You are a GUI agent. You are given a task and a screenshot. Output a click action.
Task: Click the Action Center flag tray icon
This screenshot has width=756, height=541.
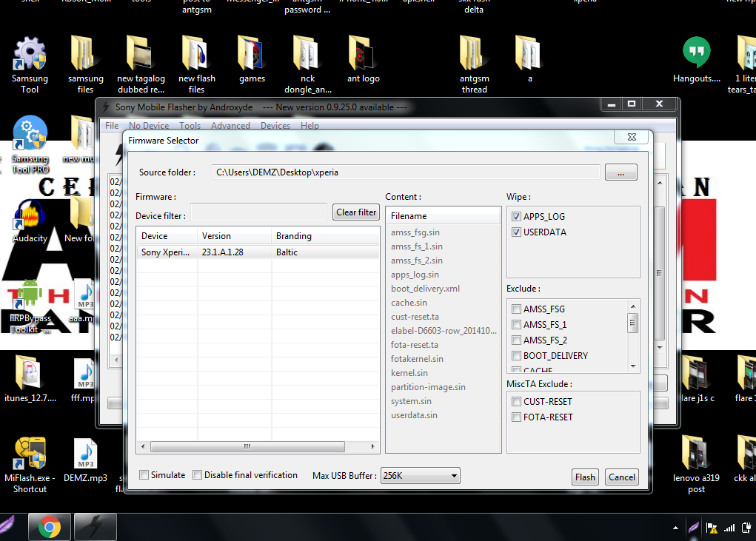712,528
